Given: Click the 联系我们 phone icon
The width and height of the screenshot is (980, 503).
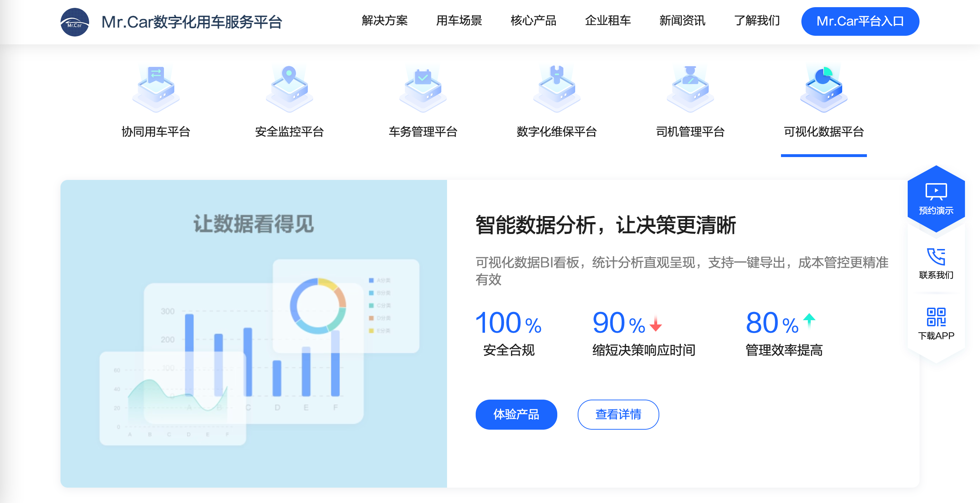Looking at the screenshot, I should pyautogui.click(x=936, y=257).
